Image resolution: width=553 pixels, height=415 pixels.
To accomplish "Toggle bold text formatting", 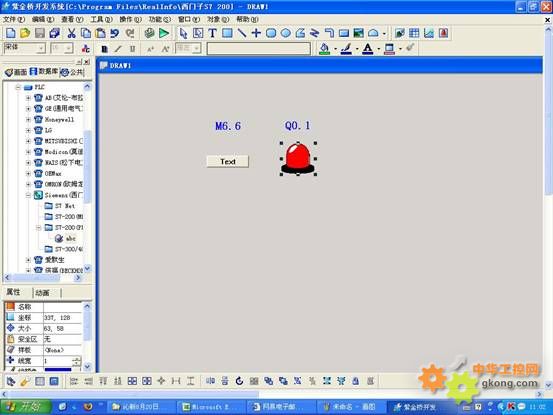I will (x=104, y=49).
